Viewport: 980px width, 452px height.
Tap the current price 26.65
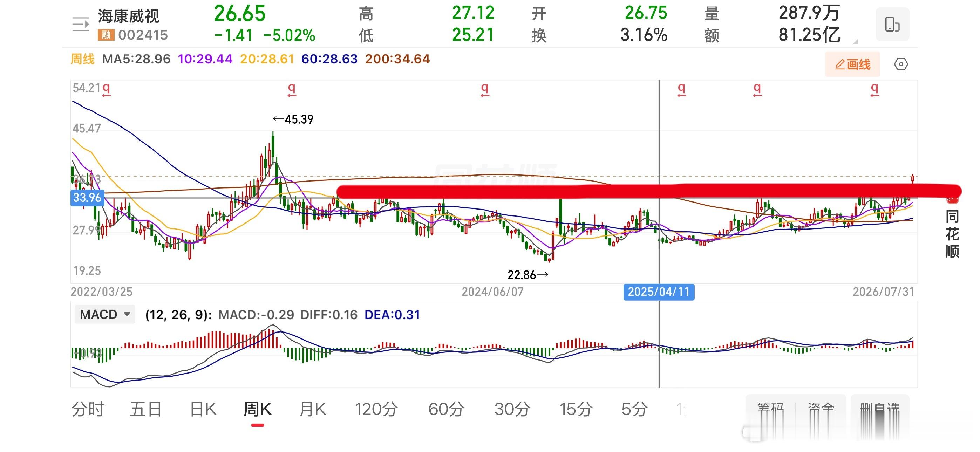click(x=240, y=14)
